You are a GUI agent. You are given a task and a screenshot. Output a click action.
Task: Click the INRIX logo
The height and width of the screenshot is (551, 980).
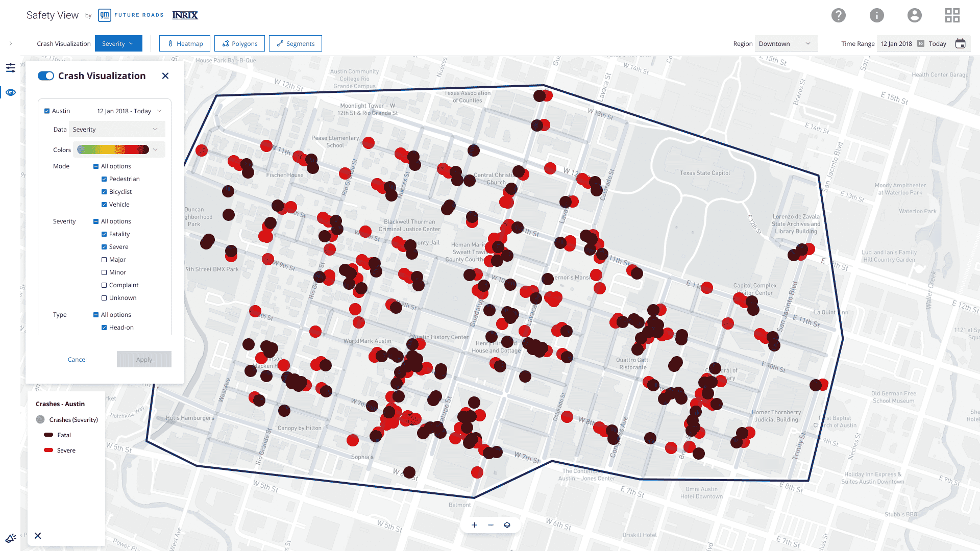click(x=185, y=15)
